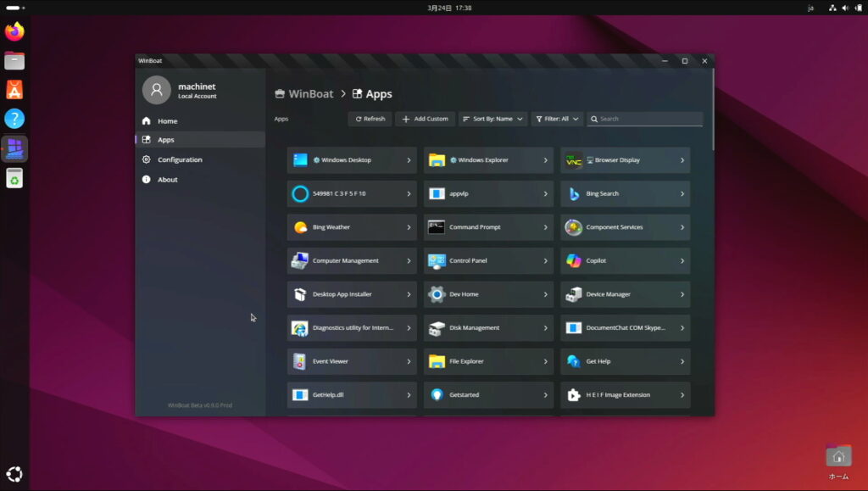Screen dimensions: 868x491
Task: Click the Command Prompt icon
Action: click(437, 227)
